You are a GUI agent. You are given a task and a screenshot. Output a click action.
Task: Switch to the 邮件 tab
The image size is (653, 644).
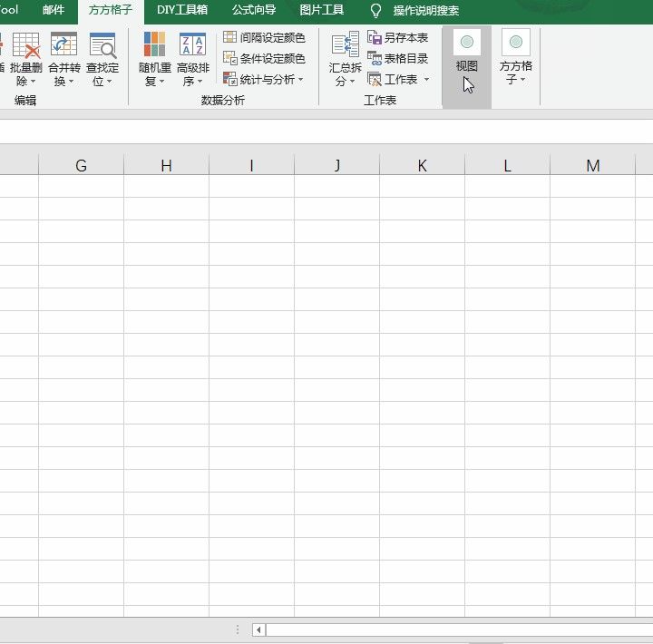(x=54, y=10)
